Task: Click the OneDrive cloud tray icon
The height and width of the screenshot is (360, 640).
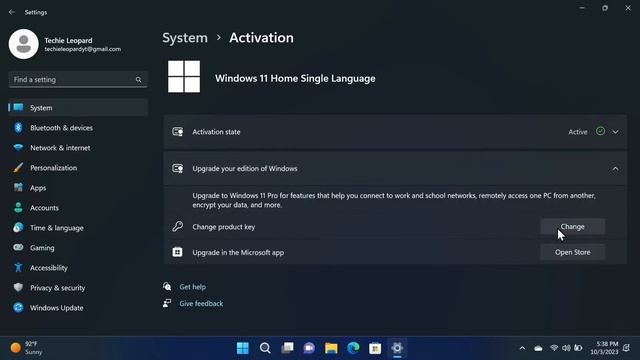Action: [538, 348]
